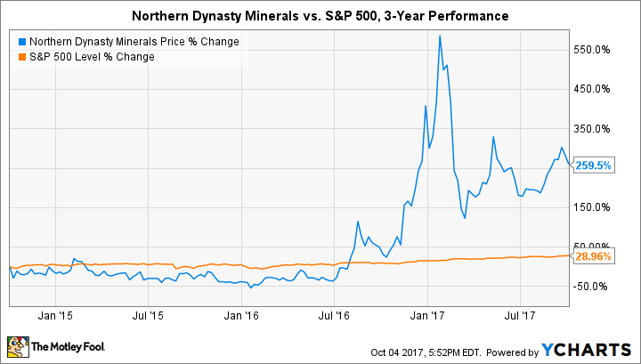Click the Jan '17 x-axis label
641x364 pixels.
tap(429, 315)
